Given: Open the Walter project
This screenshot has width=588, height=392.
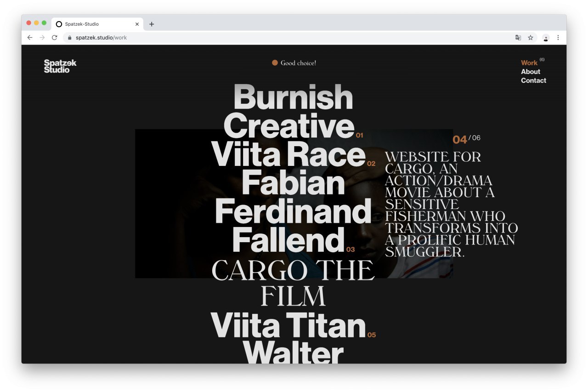Looking at the screenshot, I should [293, 352].
